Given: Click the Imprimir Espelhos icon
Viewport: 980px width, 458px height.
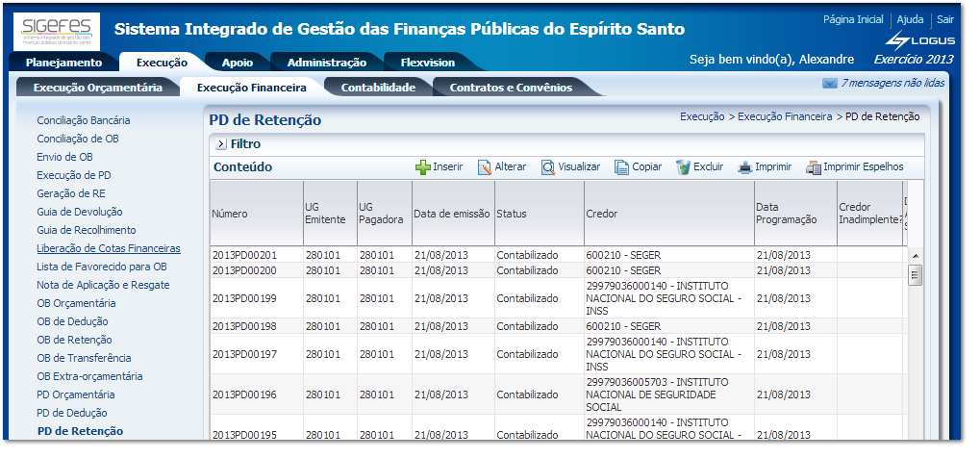Looking at the screenshot, I should coord(814,167).
